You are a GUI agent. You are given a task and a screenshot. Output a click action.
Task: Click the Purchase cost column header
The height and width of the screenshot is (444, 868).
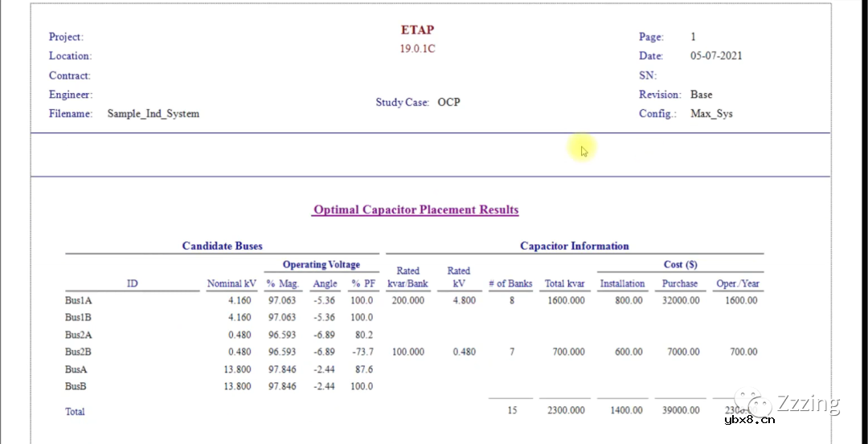680,283
